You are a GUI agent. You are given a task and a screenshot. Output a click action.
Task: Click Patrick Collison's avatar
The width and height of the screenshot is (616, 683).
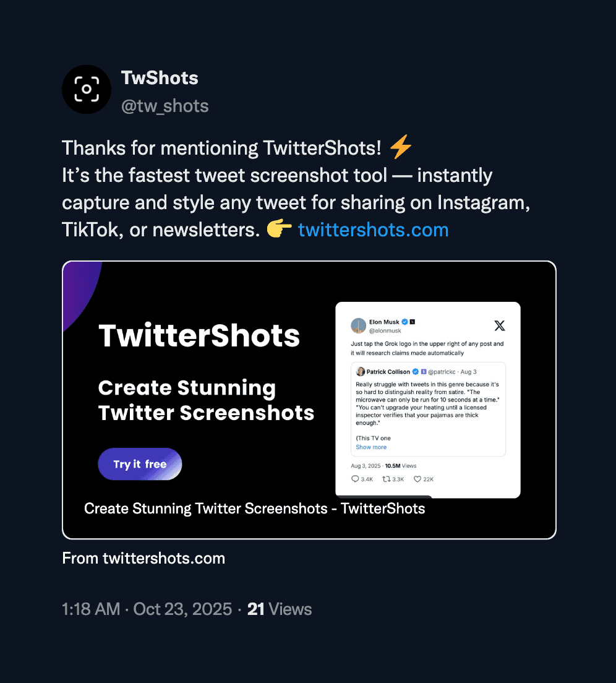pos(361,371)
